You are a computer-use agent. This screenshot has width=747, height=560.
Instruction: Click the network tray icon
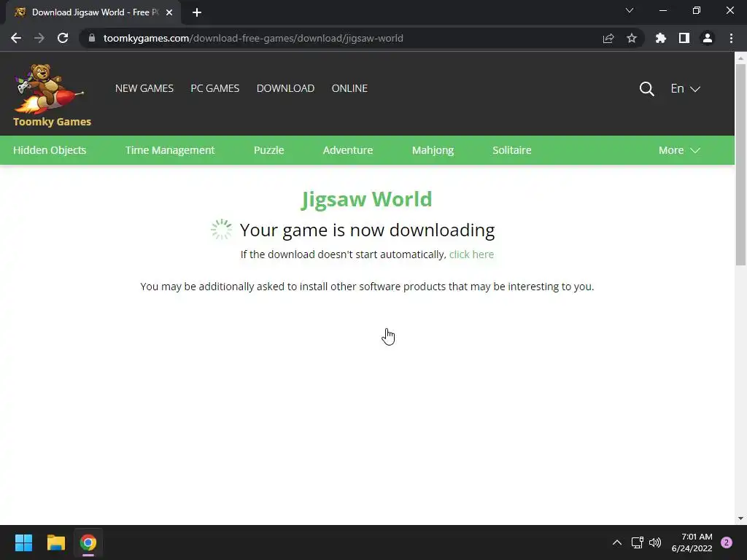tap(637, 542)
